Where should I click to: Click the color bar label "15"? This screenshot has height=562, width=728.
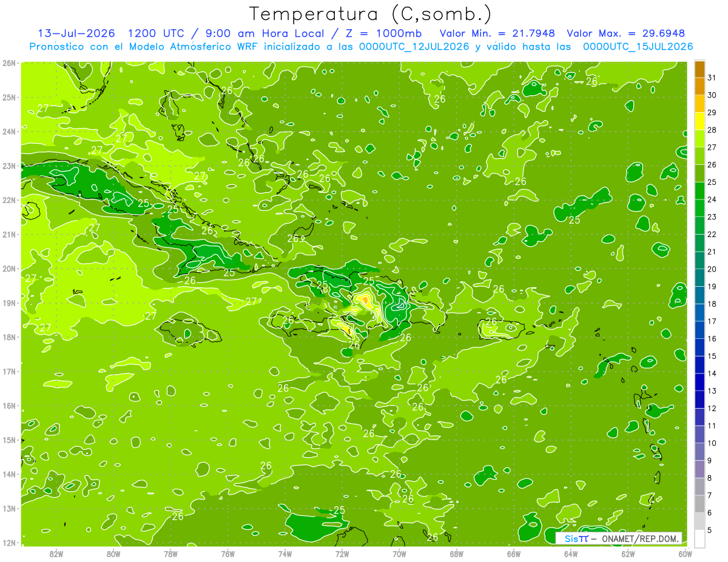click(712, 356)
